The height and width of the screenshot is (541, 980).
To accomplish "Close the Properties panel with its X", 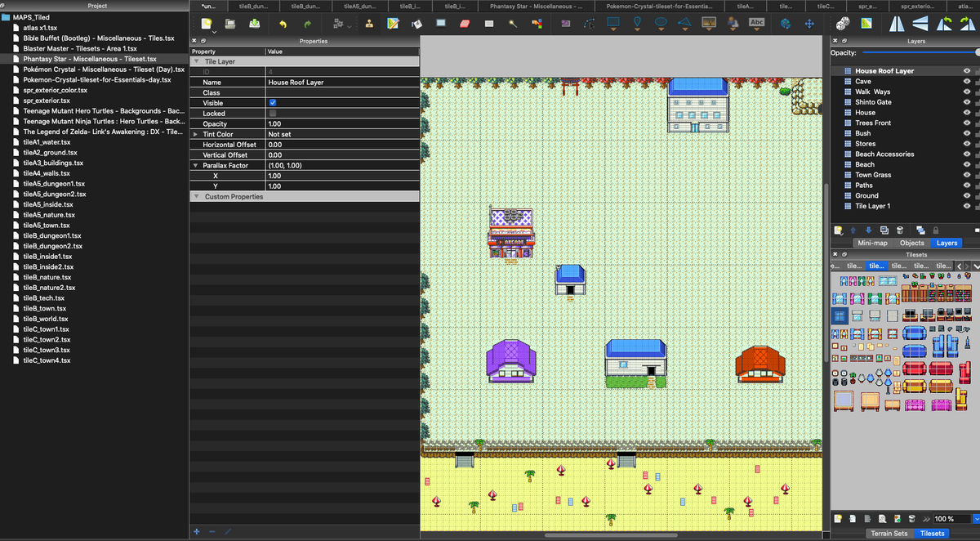I will point(194,41).
